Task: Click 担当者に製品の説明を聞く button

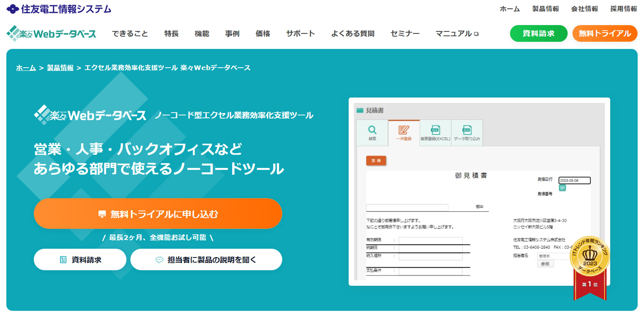Action: pyautogui.click(x=206, y=260)
